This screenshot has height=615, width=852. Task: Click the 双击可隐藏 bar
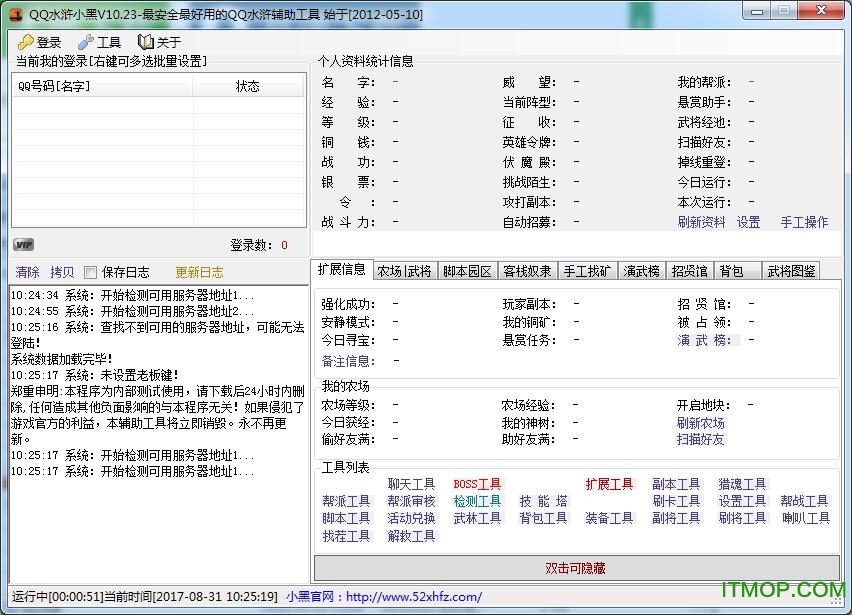tap(577, 568)
